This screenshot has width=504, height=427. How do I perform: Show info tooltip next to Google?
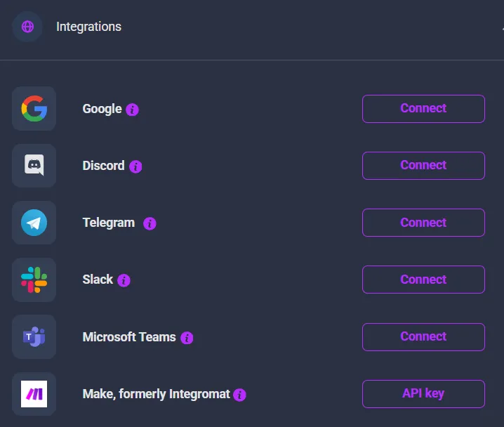pos(132,110)
